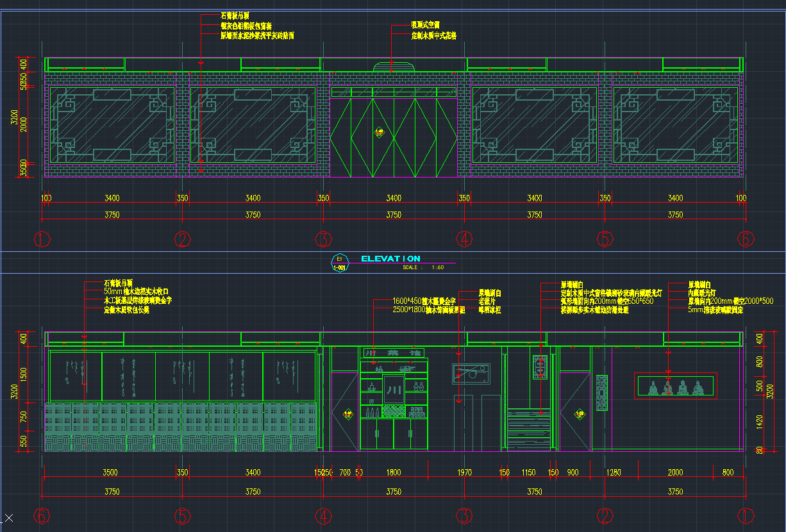Select the 1150 dimension text

[528, 473]
